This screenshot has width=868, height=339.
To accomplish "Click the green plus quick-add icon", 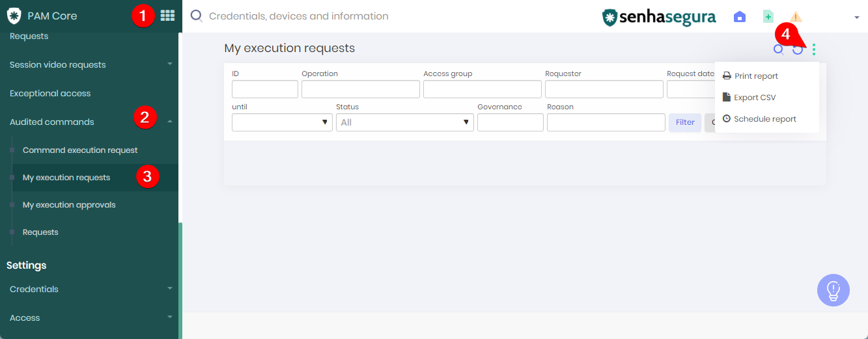I will point(768,17).
